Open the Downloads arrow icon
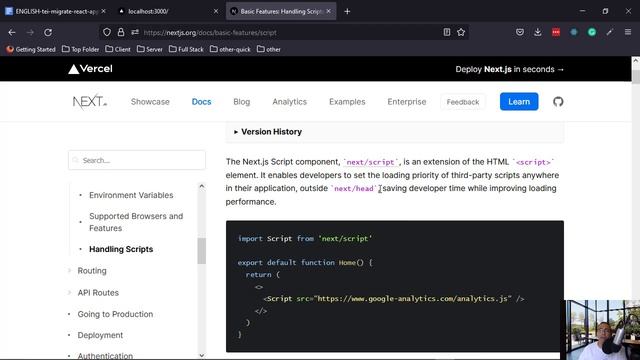Screen dimensions: 640x360 pos(538,32)
